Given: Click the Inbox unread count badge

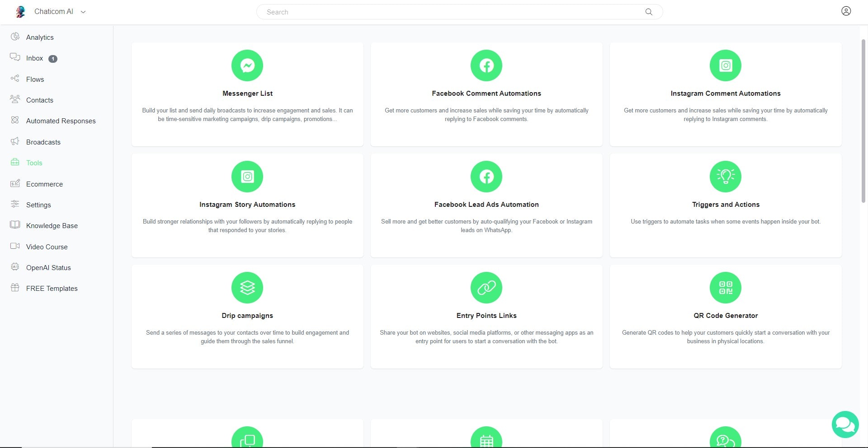Looking at the screenshot, I should (53, 59).
